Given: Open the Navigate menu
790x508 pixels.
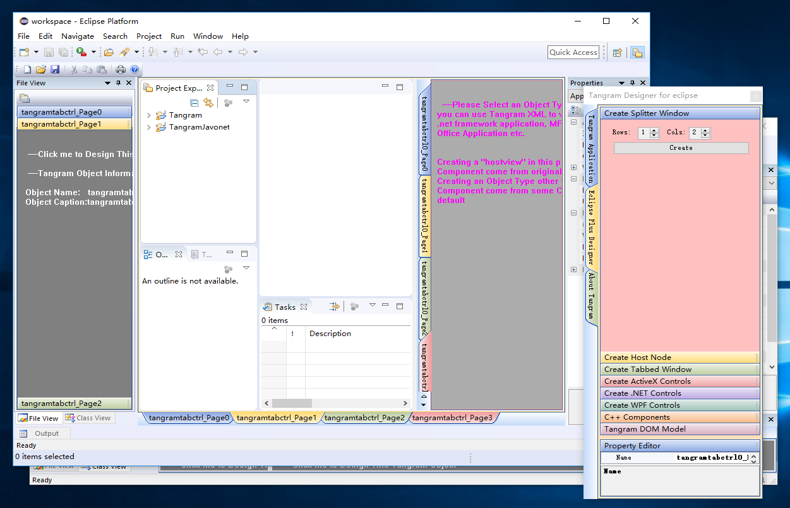Looking at the screenshot, I should [78, 36].
